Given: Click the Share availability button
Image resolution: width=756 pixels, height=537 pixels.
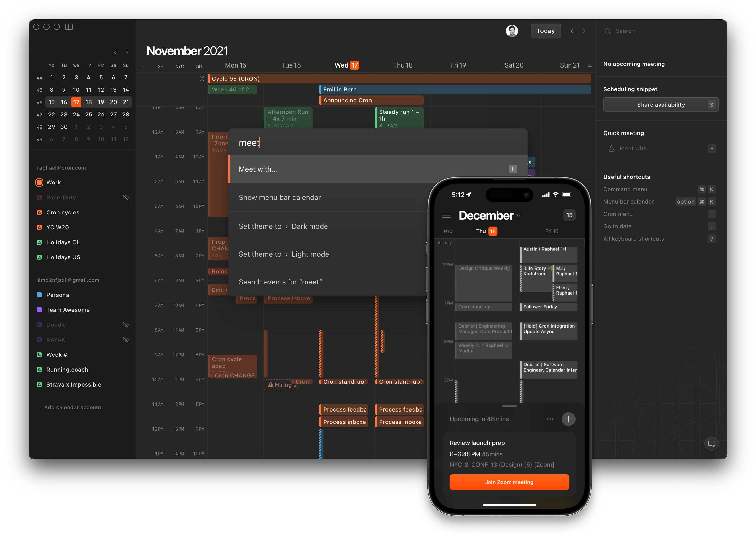Looking at the screenshot, I should (661, 105).
